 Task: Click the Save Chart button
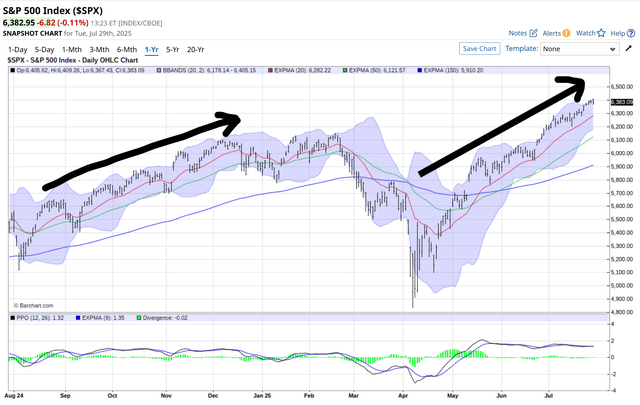[480, 49]
